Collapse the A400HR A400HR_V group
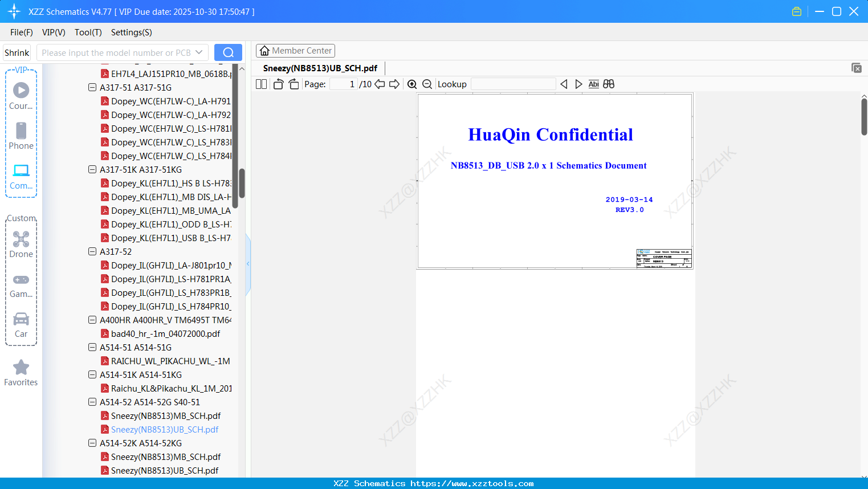Image resolution: width=868 pixels, height=489 pixels. [x=92, y=320]
